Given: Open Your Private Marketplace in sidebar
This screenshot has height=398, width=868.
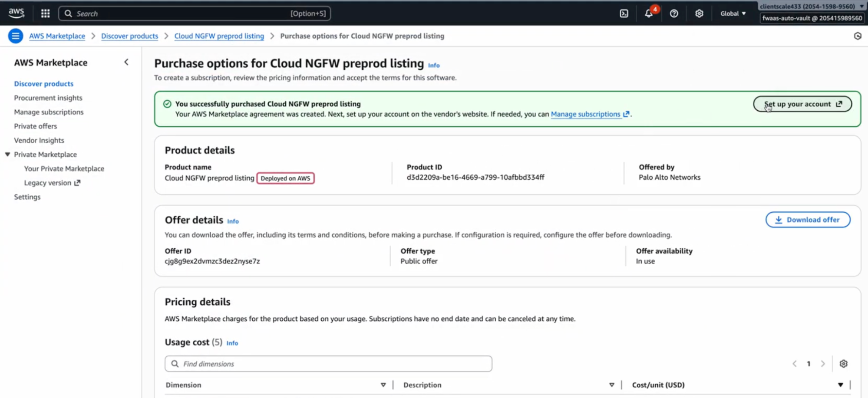Looking at the screenshot, I should [64, 169].
